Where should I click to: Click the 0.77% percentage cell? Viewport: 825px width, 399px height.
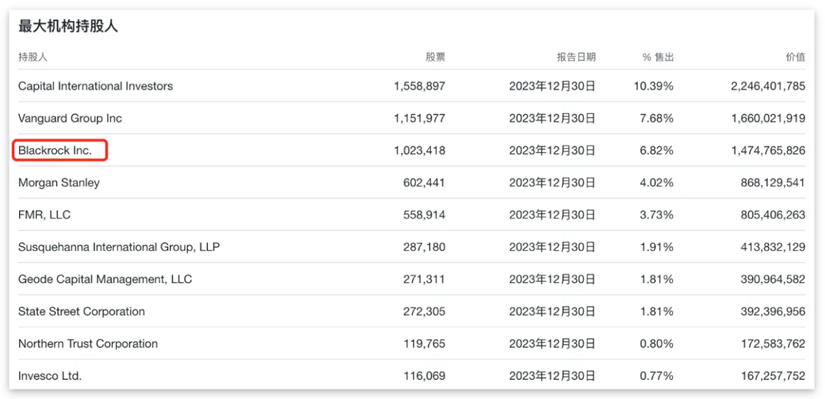click(x=657, y=376)
